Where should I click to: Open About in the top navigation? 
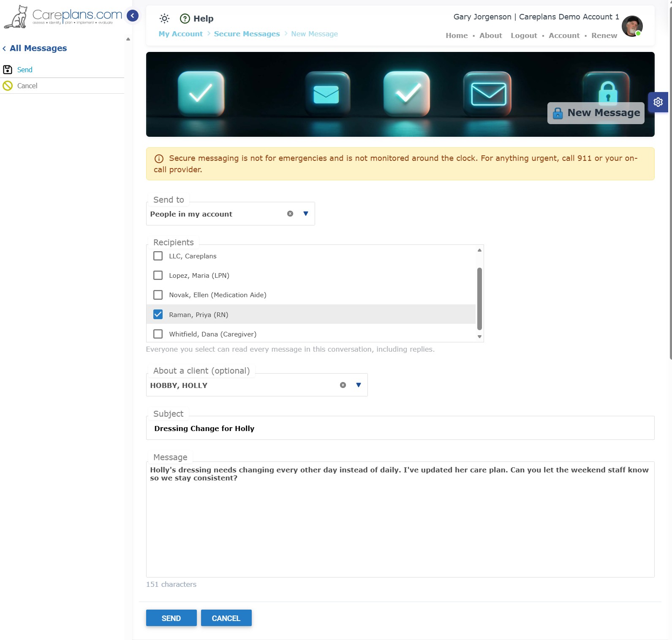490,35
